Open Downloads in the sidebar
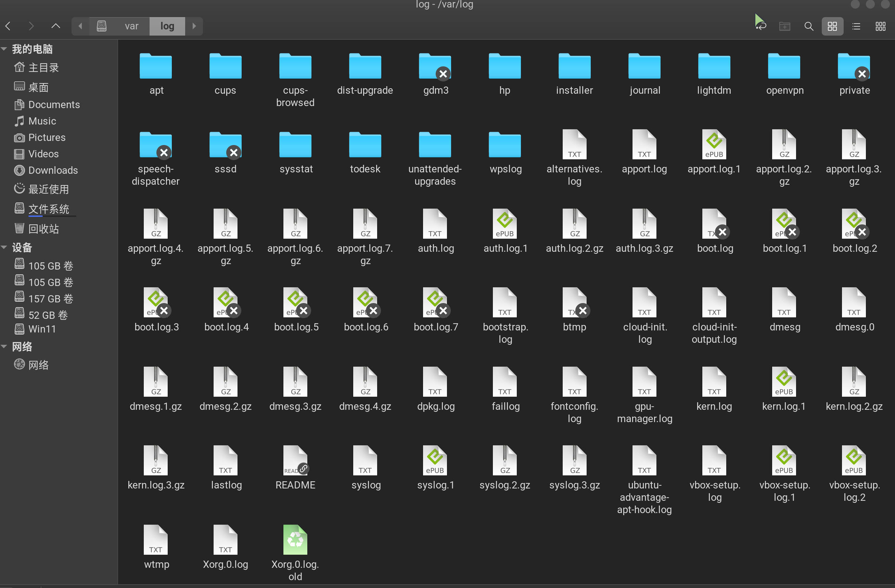The width and height of the screenshot is (895, 588). 46,170
